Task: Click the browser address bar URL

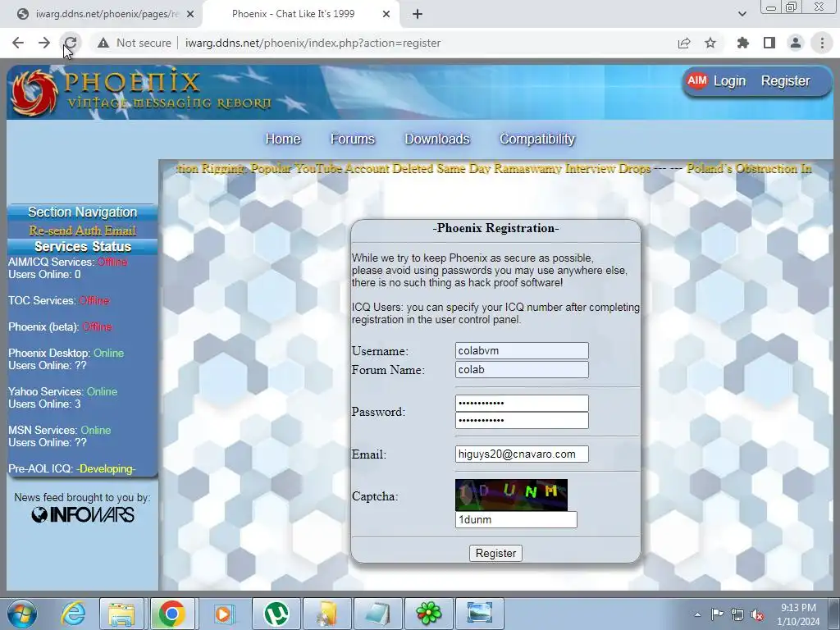Action: (x=313, y=43)
